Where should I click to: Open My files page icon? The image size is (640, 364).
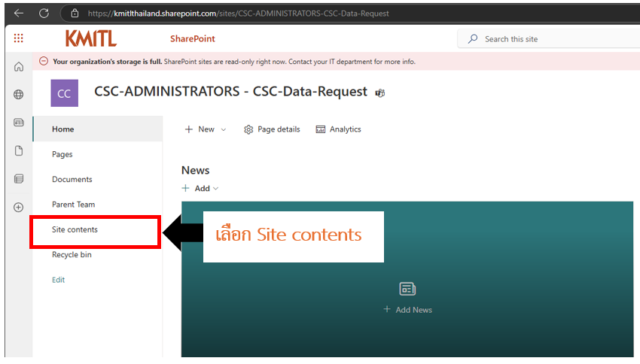(19, 150)
